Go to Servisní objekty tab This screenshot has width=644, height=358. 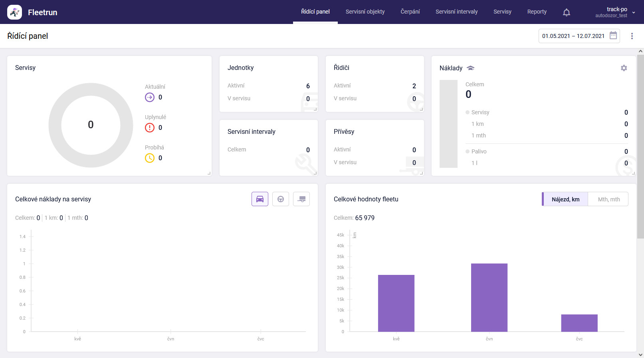365,12
